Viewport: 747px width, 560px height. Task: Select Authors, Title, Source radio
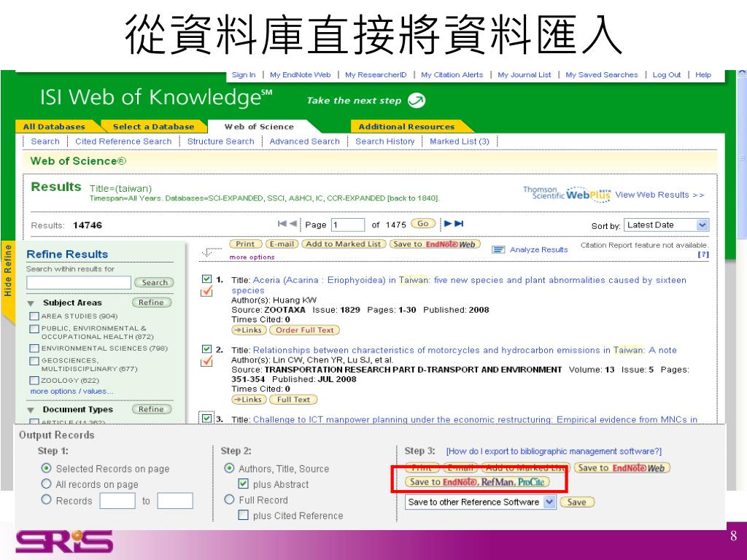point(229,468)
